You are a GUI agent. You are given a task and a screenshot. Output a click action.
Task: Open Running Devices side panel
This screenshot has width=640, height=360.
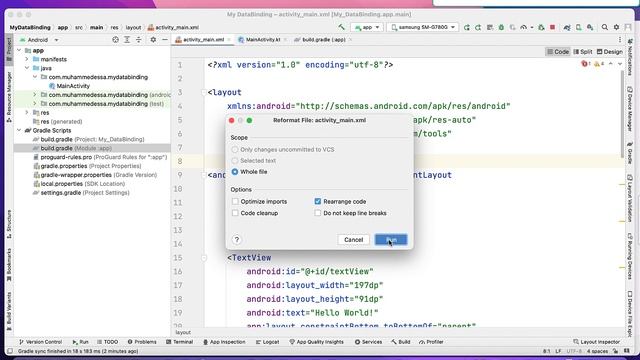pos(630,256)
